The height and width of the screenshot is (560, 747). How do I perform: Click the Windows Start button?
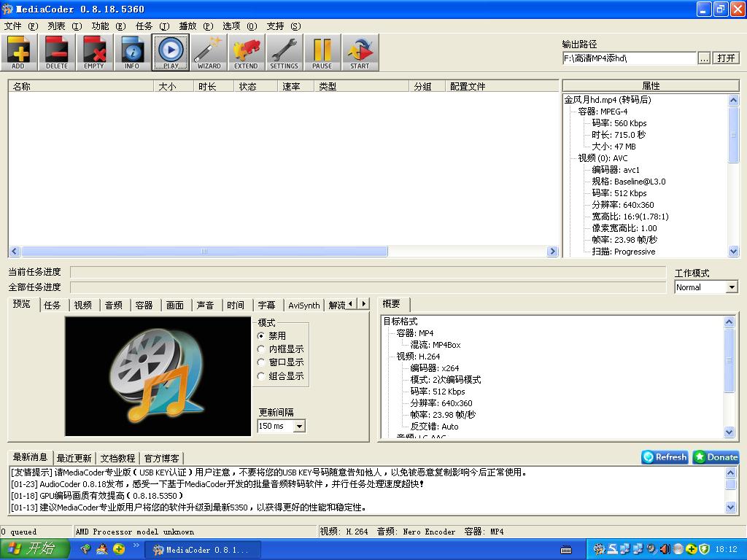(x=34, y=549)
